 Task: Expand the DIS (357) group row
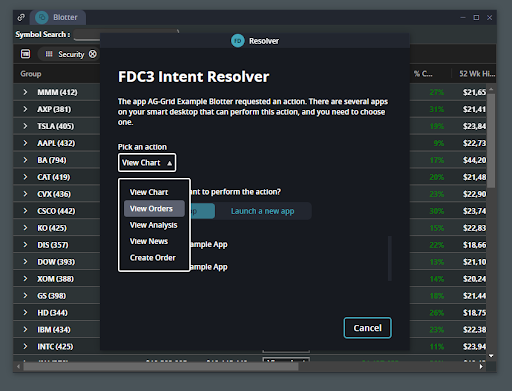(x=25, y=245)
